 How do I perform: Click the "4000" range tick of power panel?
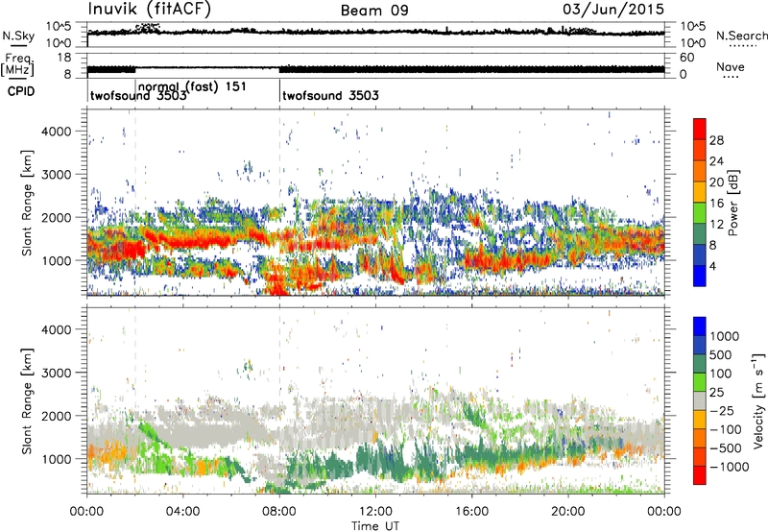[x=56, y=132]
